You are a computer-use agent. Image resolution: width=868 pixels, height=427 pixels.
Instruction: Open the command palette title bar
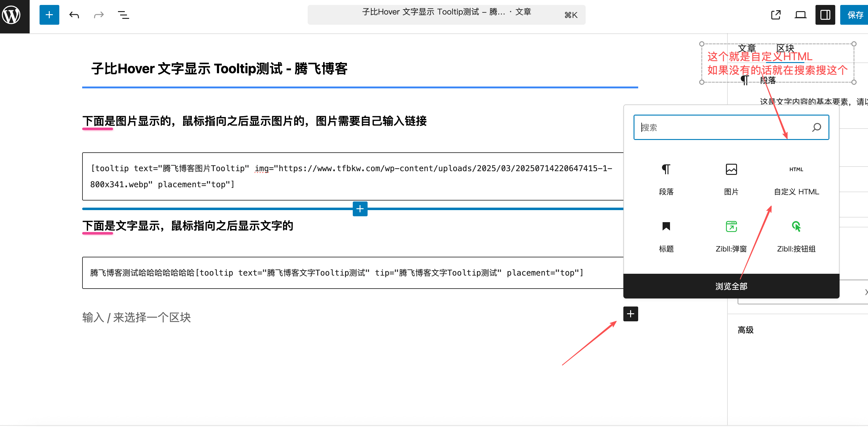point(446,15)
